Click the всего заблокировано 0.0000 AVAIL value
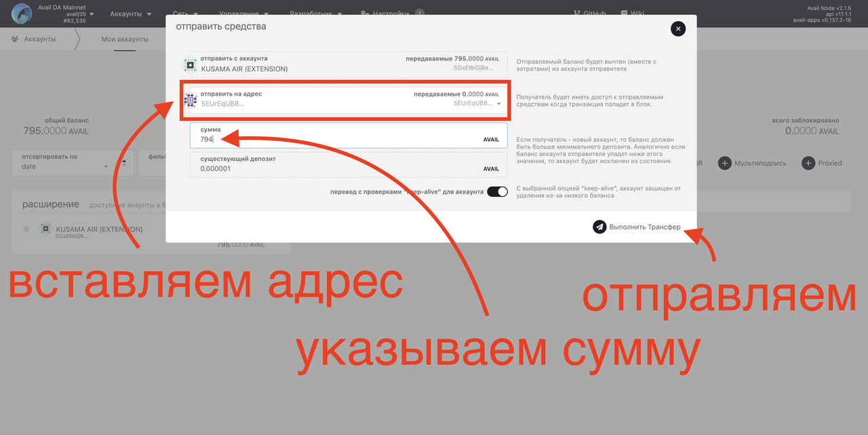The width and height of the screenshot is (868, 435). tap(812, 131)
